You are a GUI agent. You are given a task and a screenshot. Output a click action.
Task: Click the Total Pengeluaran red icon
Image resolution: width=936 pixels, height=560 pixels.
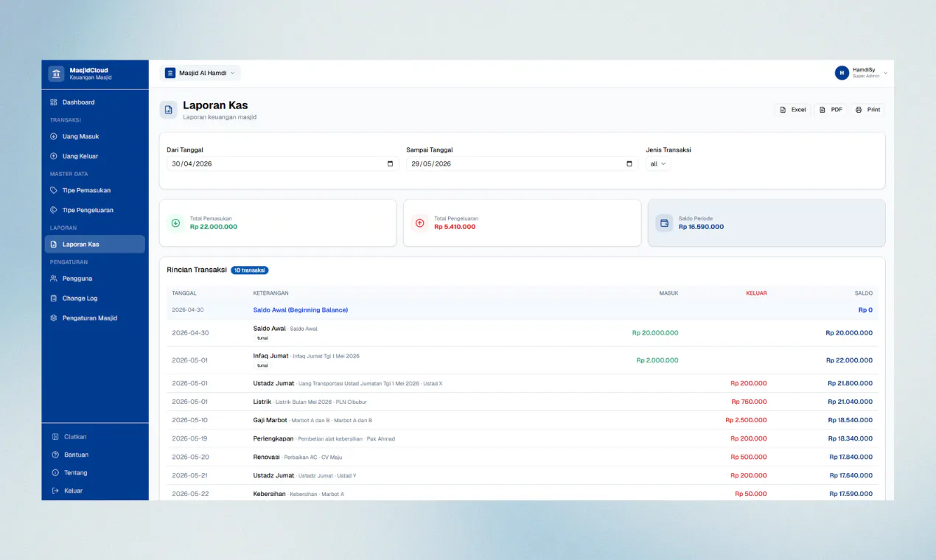[x=420, y=223]
